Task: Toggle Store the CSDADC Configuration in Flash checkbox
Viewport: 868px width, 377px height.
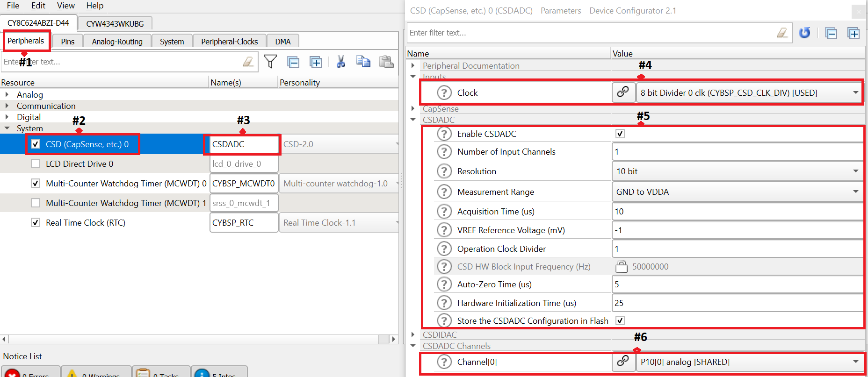Action: pyautogui.click(x=620, y=320)
